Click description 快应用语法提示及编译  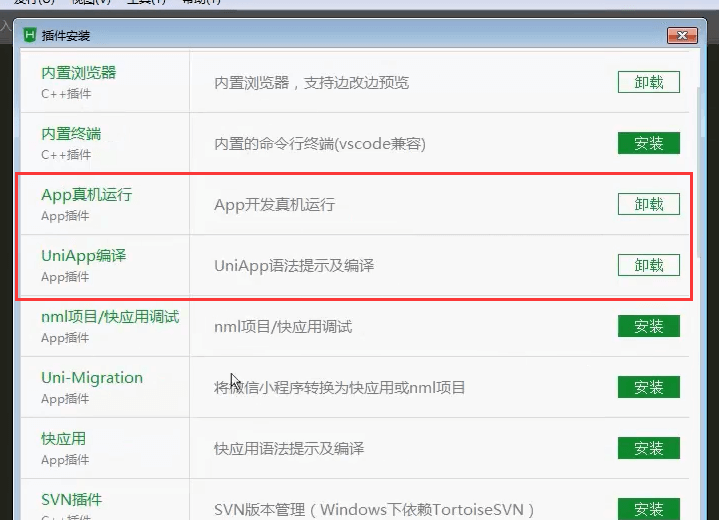pyautogui.click(x=289, y=448)
